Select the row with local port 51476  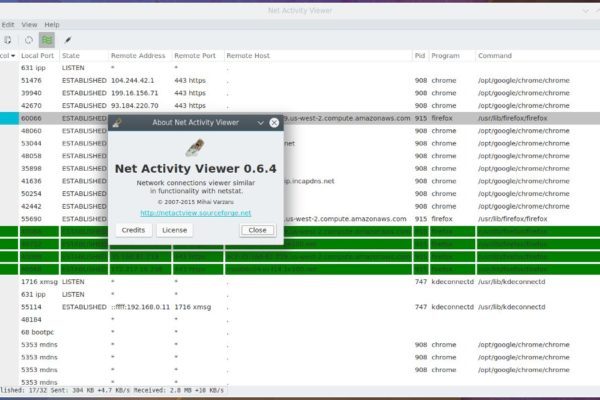(300, 80)
